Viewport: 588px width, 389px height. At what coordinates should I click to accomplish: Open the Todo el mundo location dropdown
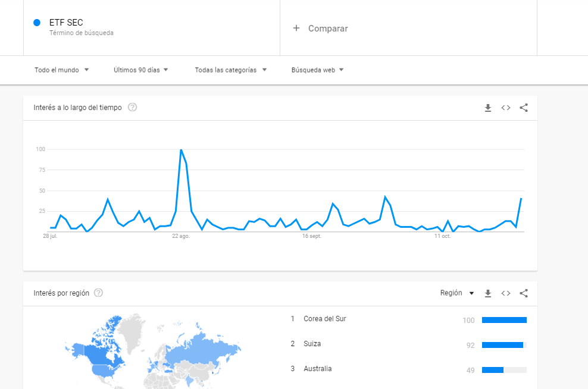click(61, 70)
